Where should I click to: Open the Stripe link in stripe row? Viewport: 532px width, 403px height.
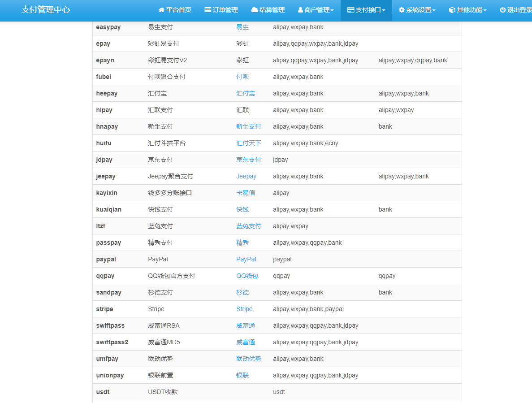click(x=244, y=309)
